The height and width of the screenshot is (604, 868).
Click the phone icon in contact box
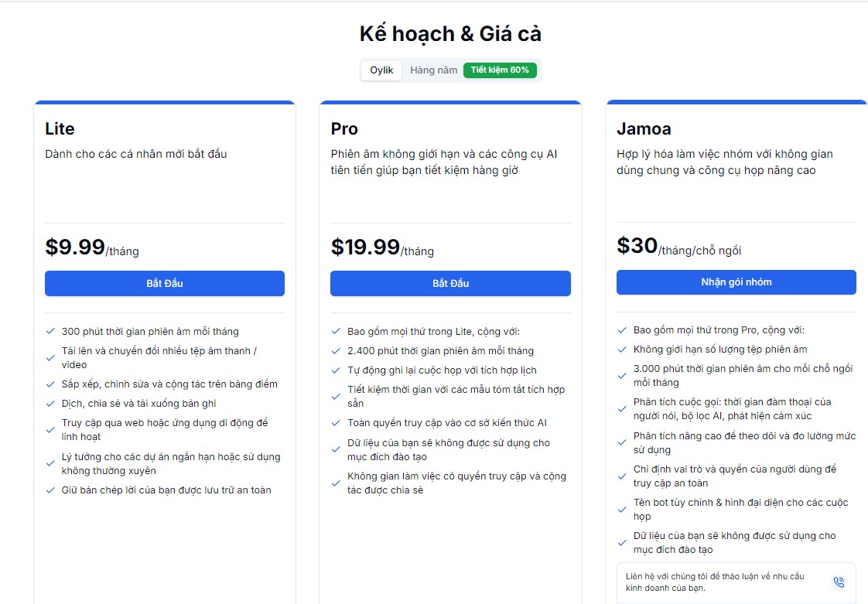[x=839, y=582]
